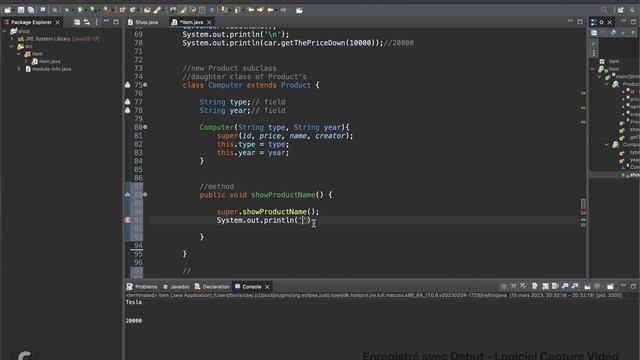Clear the Console output

click(535, 287)
